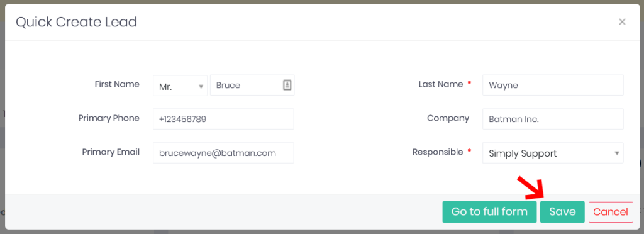Screen dimensions: 644x234
Task: Click the Primary Email label
Action: coord(111,152)
